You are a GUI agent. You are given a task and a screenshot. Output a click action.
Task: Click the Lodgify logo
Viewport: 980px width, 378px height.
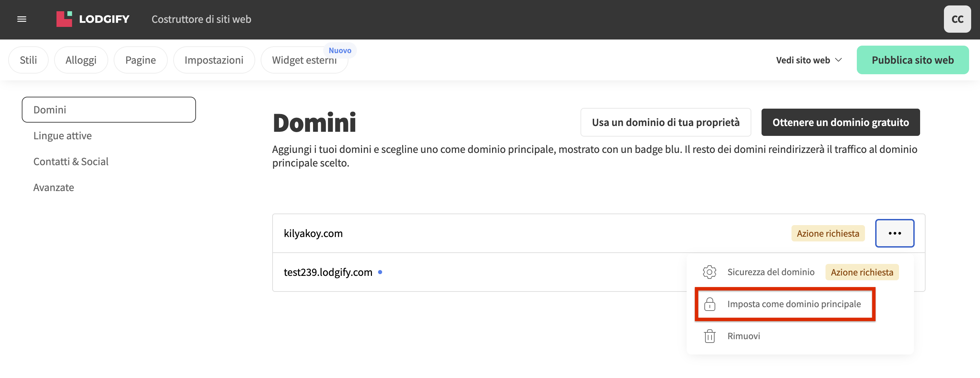93,19
